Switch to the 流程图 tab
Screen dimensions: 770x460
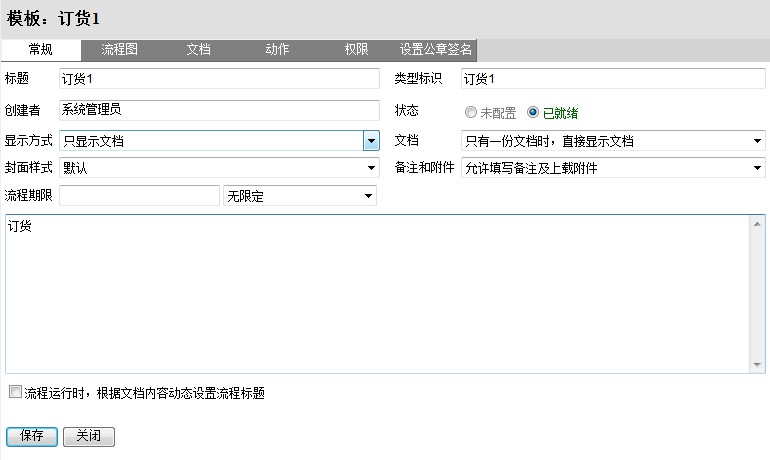pos(119,49)
